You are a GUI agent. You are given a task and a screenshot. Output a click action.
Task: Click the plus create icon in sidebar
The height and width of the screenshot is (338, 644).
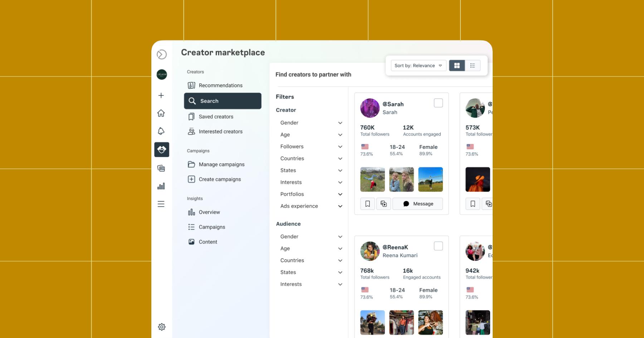click(161, 95)
